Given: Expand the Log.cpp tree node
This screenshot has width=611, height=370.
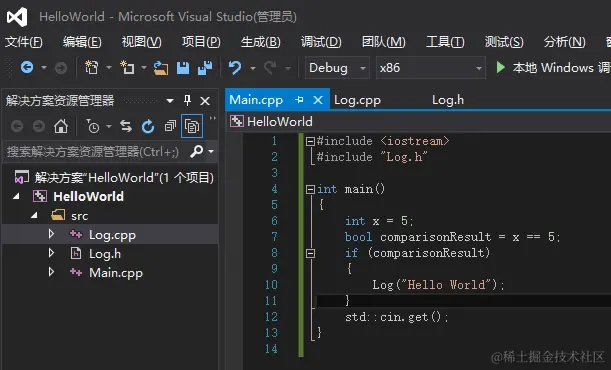Looking at the screenshot, I should pos(51,234).
